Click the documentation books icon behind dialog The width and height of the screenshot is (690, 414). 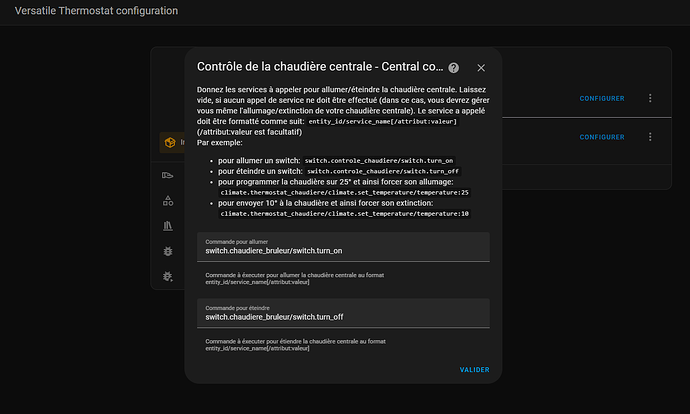pyautogui.click(x=168, y=226)
